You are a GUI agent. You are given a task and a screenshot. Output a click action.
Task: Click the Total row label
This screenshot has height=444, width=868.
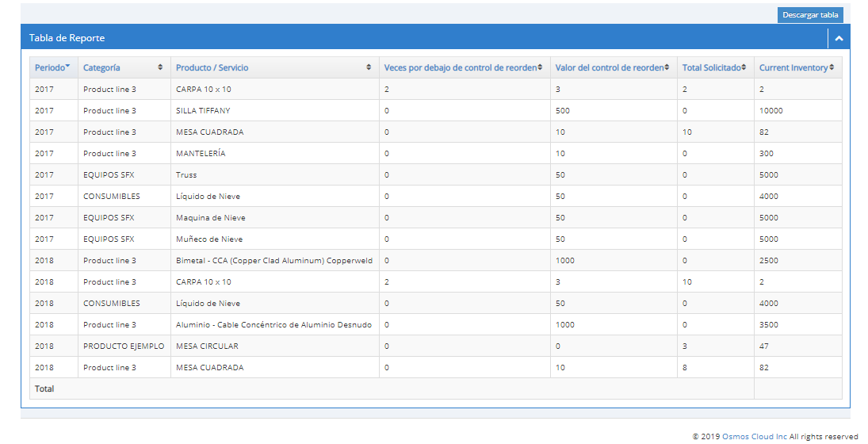[x=44, y=388]
